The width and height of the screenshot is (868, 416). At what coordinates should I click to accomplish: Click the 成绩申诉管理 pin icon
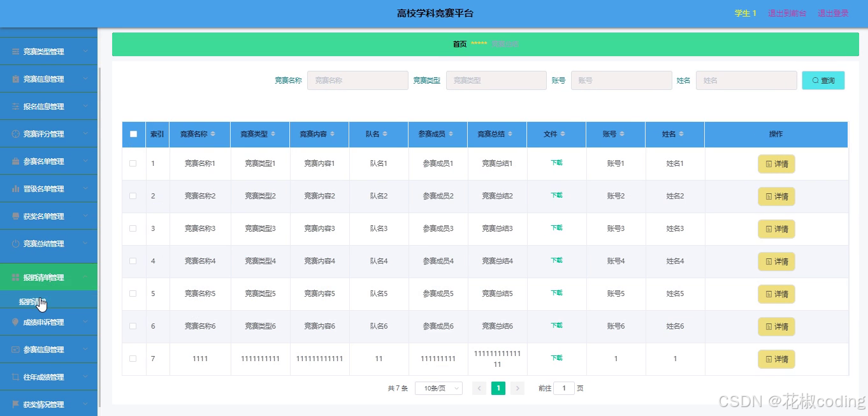click(x=15, y=322)
